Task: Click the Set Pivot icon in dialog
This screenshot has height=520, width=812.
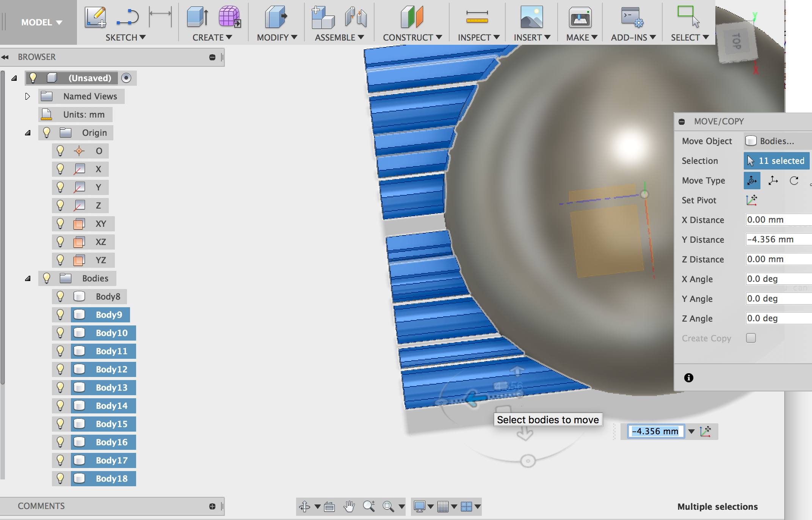Action: click(x=751, y=200)
